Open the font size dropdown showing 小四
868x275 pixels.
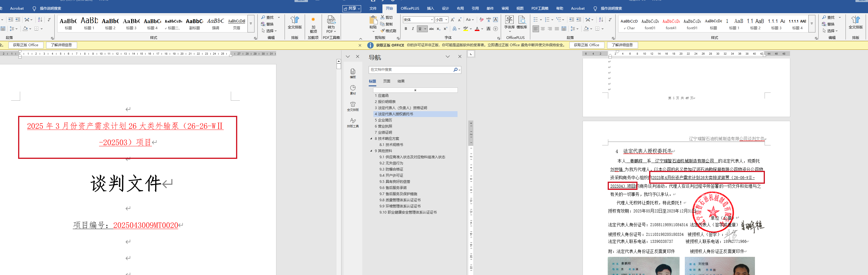[x=446, y=20]
